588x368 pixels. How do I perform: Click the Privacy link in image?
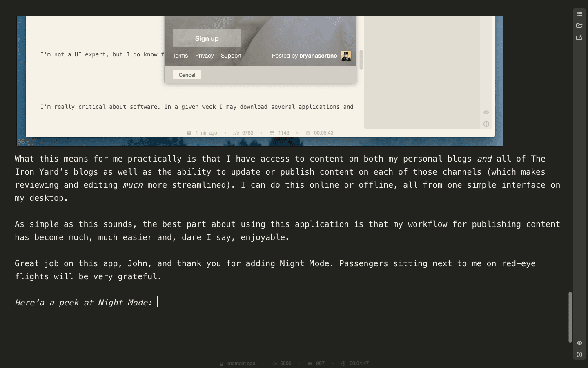click(204, 56)
